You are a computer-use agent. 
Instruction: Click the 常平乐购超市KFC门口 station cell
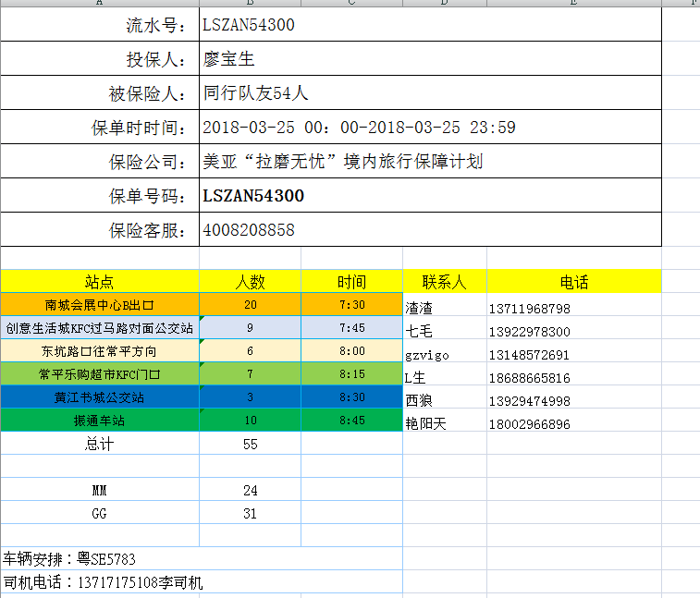tap(100, 374)
